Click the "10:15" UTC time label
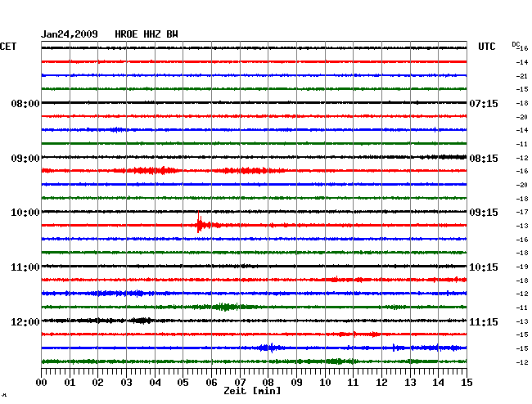This screenshot has width=532, height=404. (484, 267)
